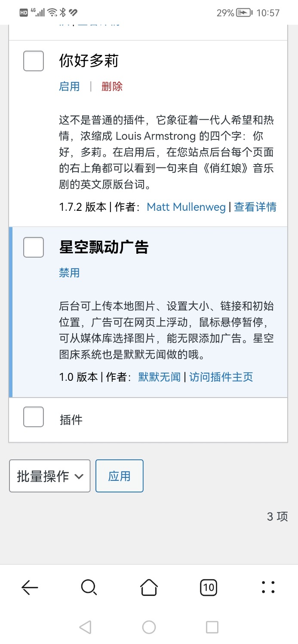
Task: Disable 星空飘动广告 via 禁用 link
Action: point(69,273)
